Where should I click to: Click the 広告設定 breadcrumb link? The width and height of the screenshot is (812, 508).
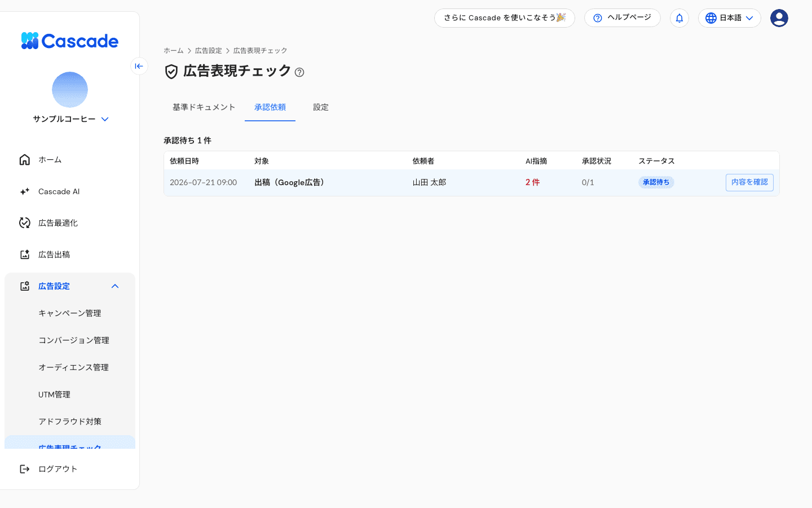pyautogui.click(x=209, y=51)
